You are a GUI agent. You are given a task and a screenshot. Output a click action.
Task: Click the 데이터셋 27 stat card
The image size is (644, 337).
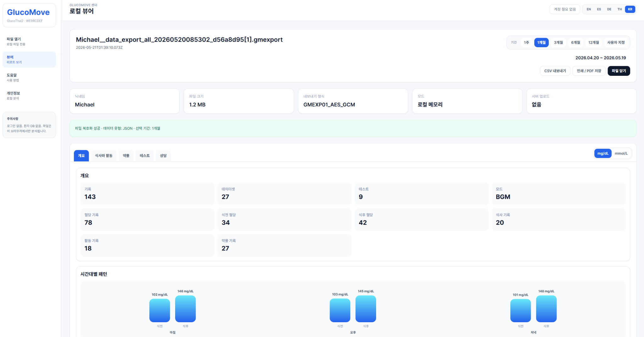pyautogui.click(x=284, y=194)
